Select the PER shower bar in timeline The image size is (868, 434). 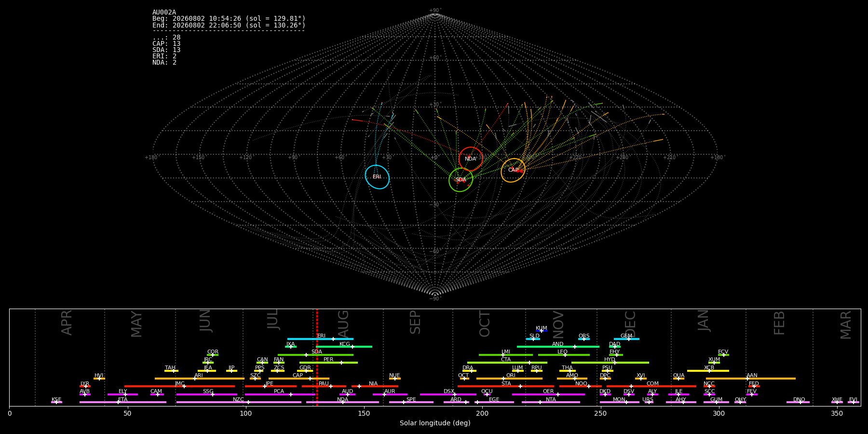328,363
